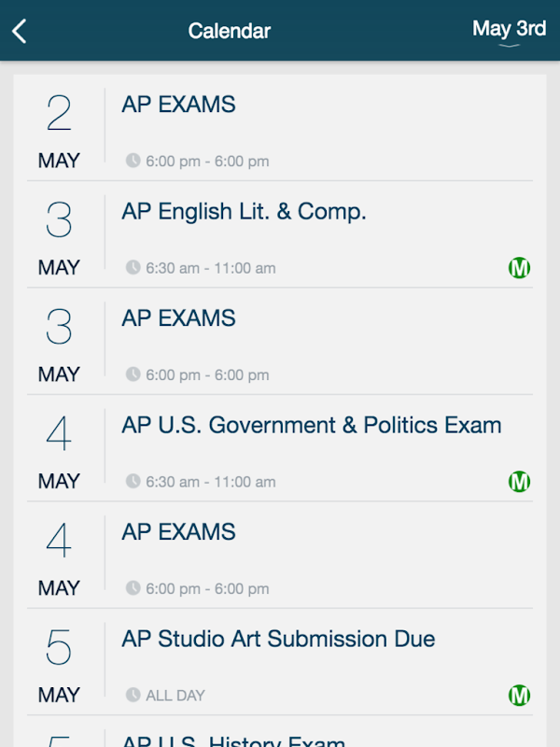Image resolution: width=560 pixels, height=747 pixels.
Task: Tap clock icon for May 2 AP EXAMS
Action: [133, 161]
